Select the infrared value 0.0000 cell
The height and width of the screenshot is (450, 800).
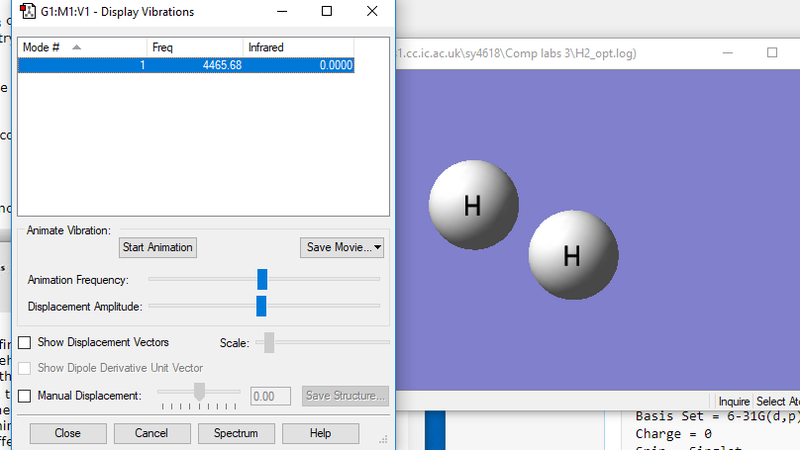coord(299,65)
